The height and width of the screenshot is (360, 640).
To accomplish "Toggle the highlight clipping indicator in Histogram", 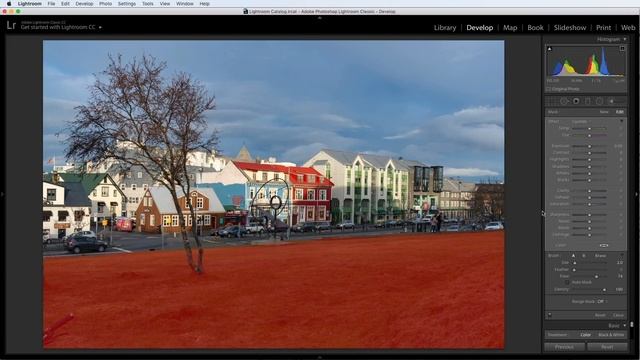I will pyautogui.click(x=622, y=49).
